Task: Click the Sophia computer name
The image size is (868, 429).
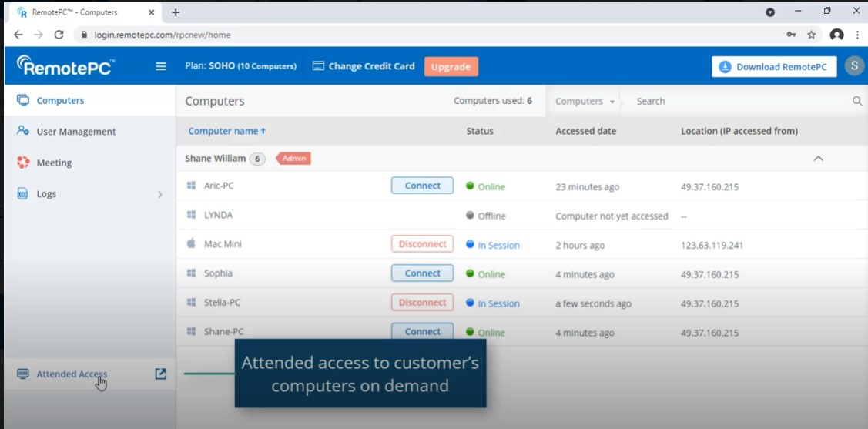Action: (218, 273)
